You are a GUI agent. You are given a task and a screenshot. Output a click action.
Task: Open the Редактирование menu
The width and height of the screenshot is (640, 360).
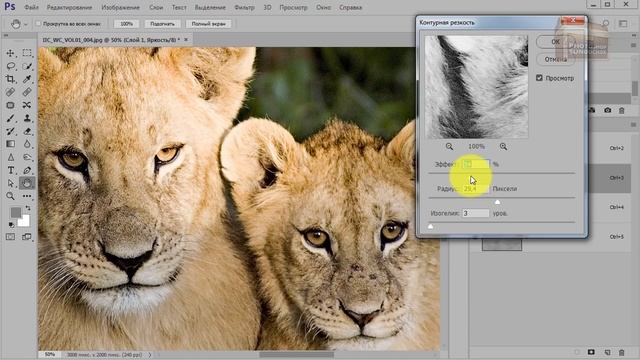point(69,7)
